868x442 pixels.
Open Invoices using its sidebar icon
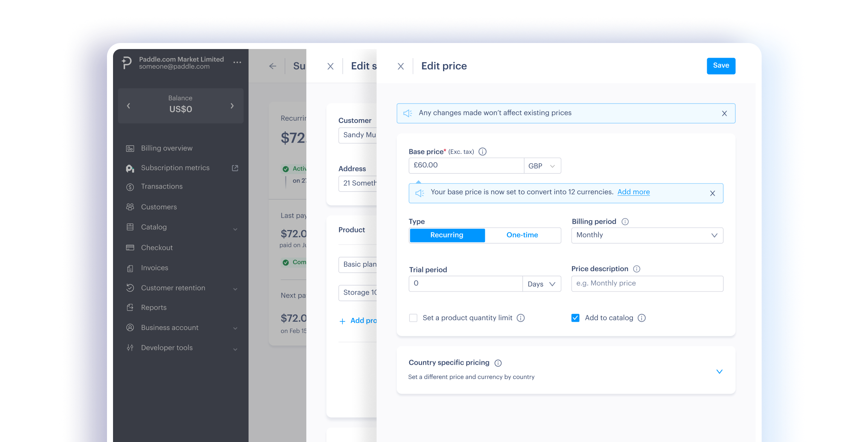pyautogui.click(x=130, y=268)
